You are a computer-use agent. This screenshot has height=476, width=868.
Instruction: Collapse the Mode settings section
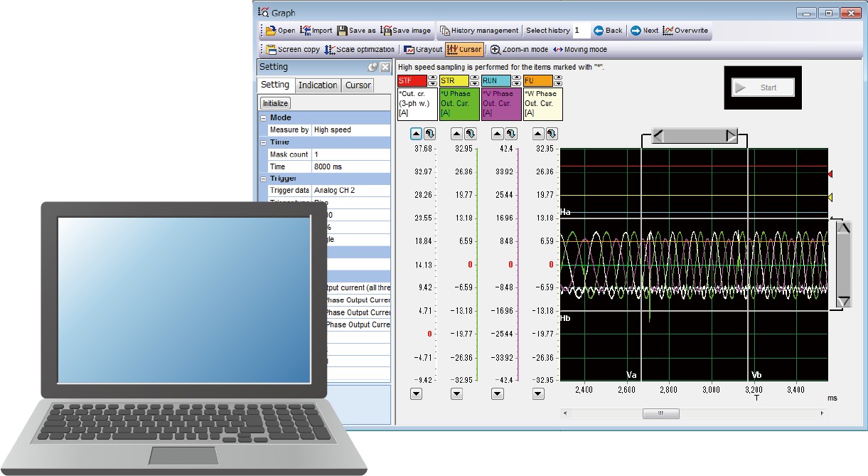pos(264,118)
